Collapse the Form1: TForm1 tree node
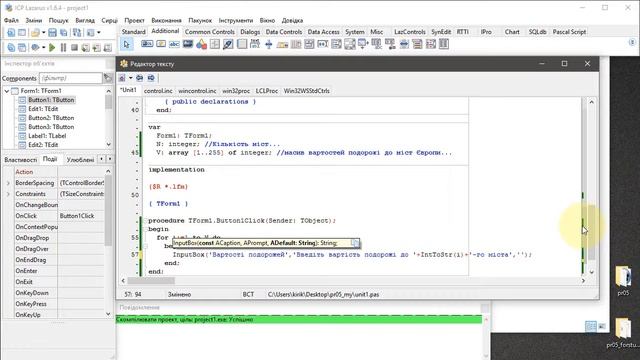This screenshot has height=360, width=640. tap(7, 91)
